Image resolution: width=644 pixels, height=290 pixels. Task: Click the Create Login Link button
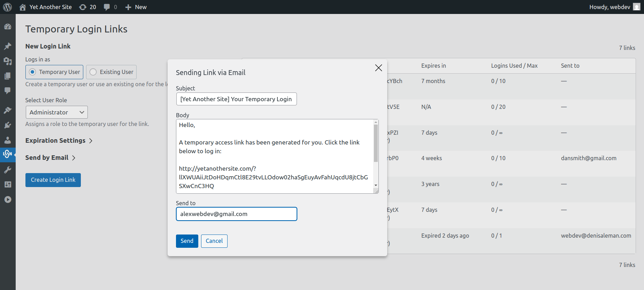click(53, 180)
